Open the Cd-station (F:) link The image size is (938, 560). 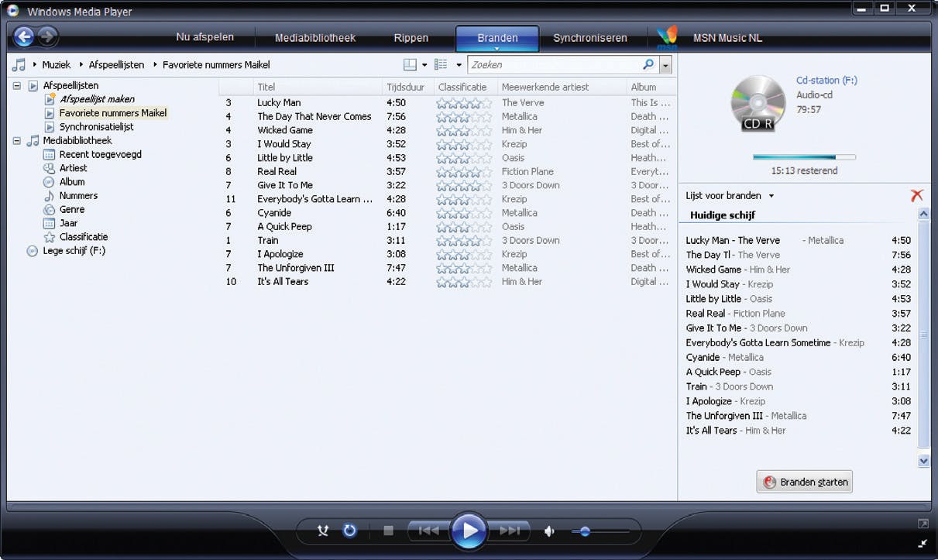pyautogui.click(x=826, y=81)
